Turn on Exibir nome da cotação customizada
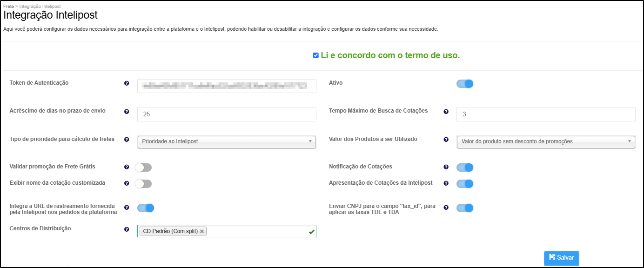The height and width of the screenshot is (268, 644). (143, 184)
